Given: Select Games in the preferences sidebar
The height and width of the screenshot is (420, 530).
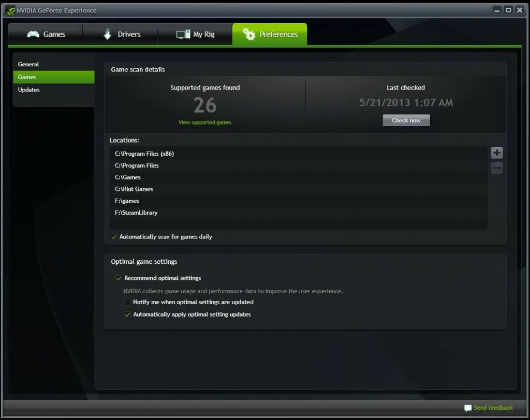Looking at the screenshot, I should [x=54, y=77].
